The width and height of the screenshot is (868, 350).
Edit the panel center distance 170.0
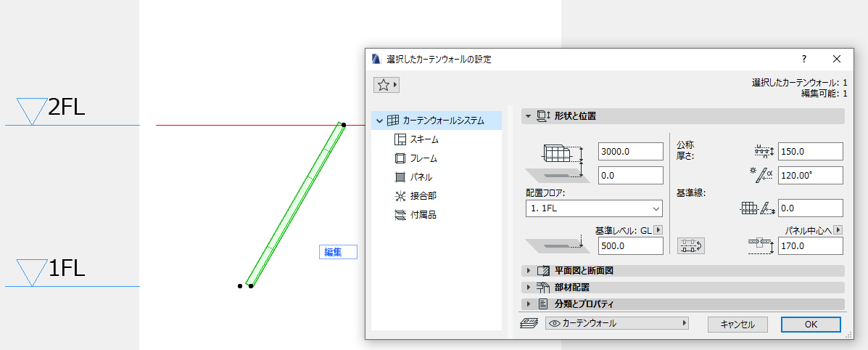coord(811,245)
